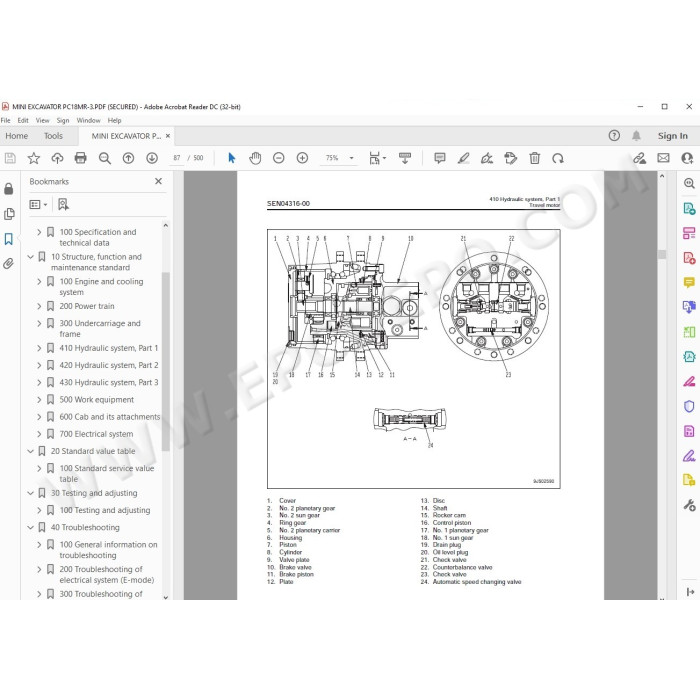Open the attachments paperclip panel

tap(8, 264)
